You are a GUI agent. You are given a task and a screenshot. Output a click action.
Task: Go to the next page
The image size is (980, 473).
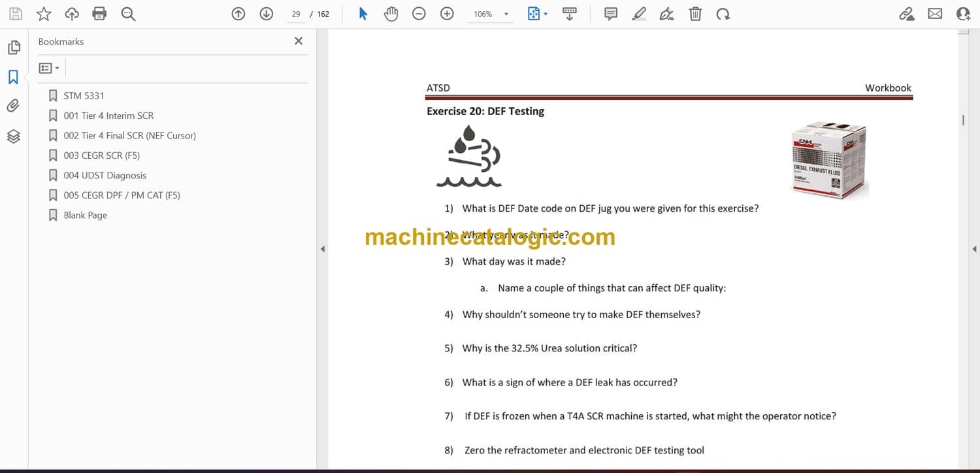coord(267,14)
